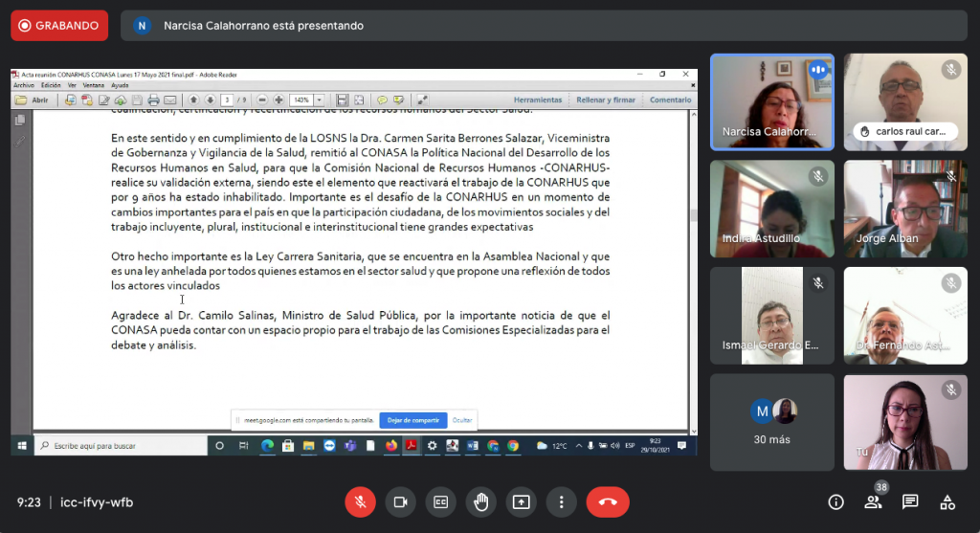Viewport: 980px width, 533px height.
Task: Open the Ver menu in Adobe Reader
Action: tap(72, 85)
